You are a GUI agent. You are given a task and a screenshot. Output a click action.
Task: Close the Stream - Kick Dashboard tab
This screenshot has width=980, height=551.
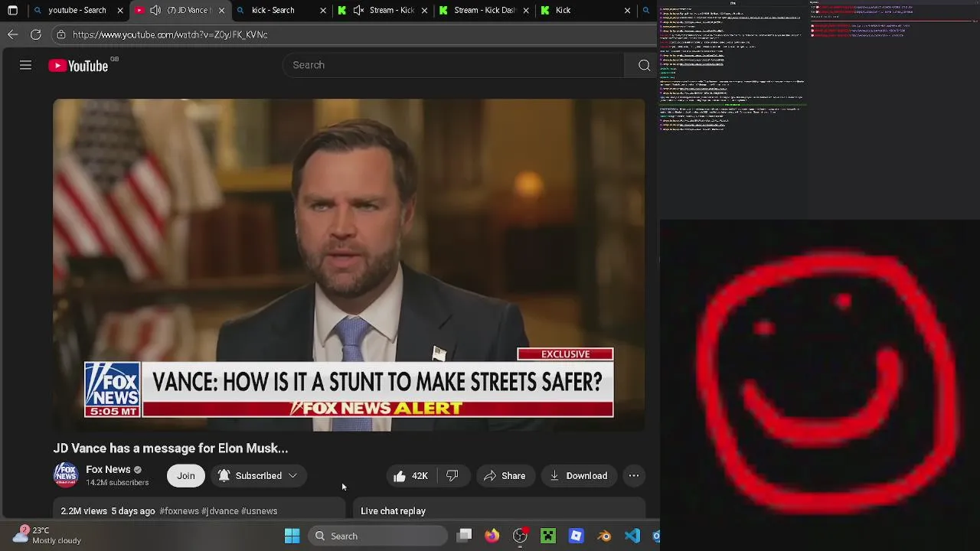pyautogui.click(x=526, y=10)
